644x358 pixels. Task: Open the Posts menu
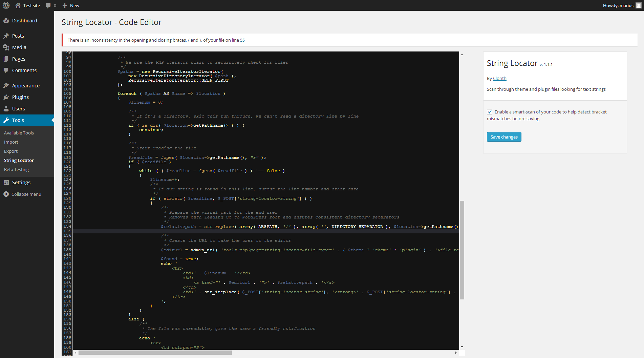(x=27, y=36)
